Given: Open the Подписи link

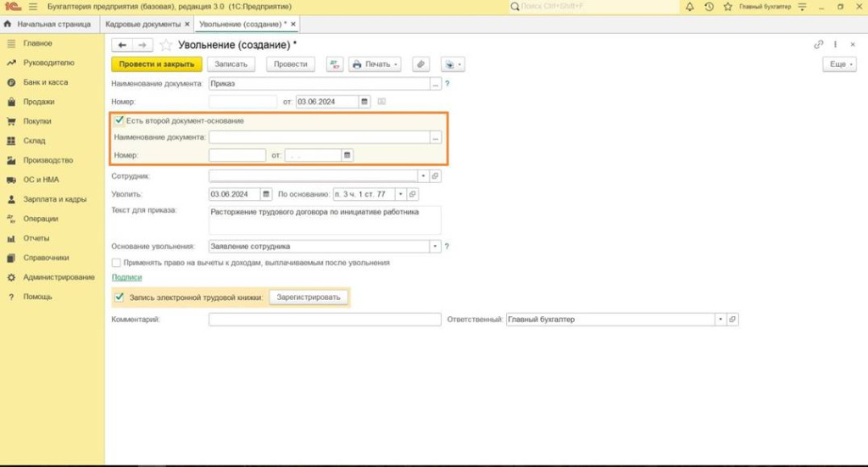Looking at the screenshot, I should tap(126, 277).
